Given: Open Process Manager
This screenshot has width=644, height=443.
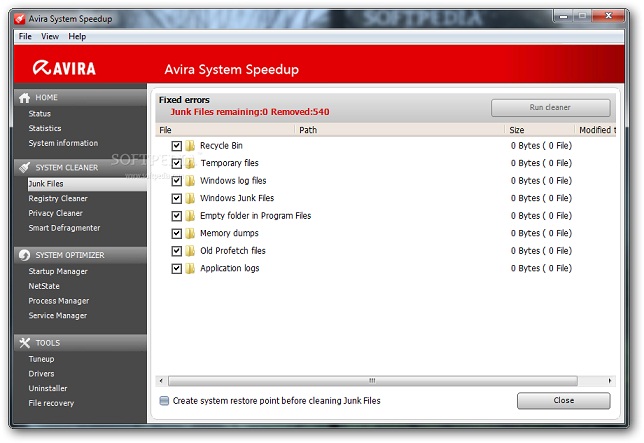Looking at the screenshot, I should pyautogui.click(x=59, y=301).
